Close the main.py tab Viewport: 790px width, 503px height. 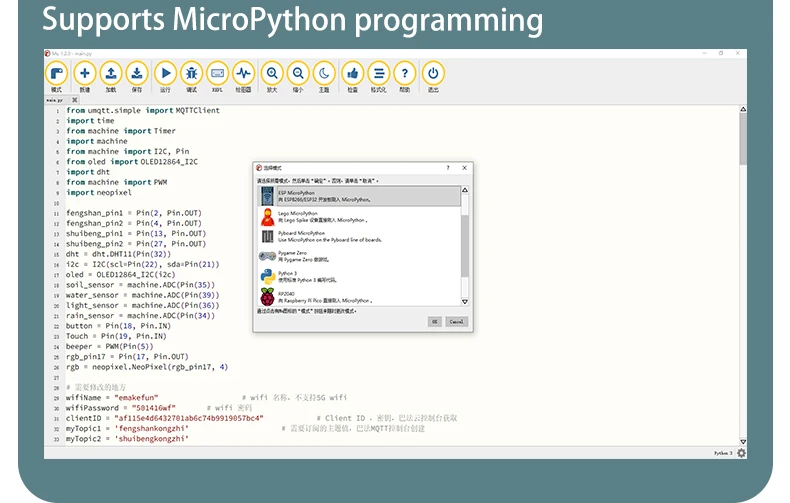pos(75,100)
